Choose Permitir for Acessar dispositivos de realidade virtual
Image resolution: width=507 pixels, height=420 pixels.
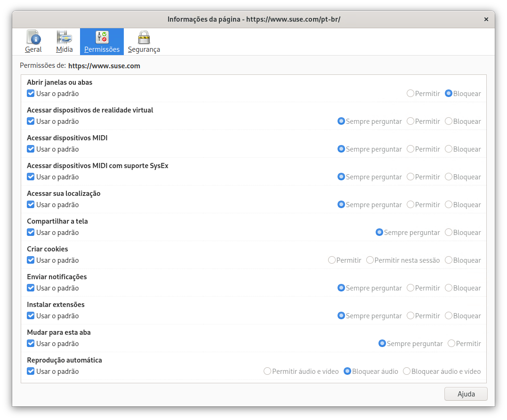tap(410, 121)
